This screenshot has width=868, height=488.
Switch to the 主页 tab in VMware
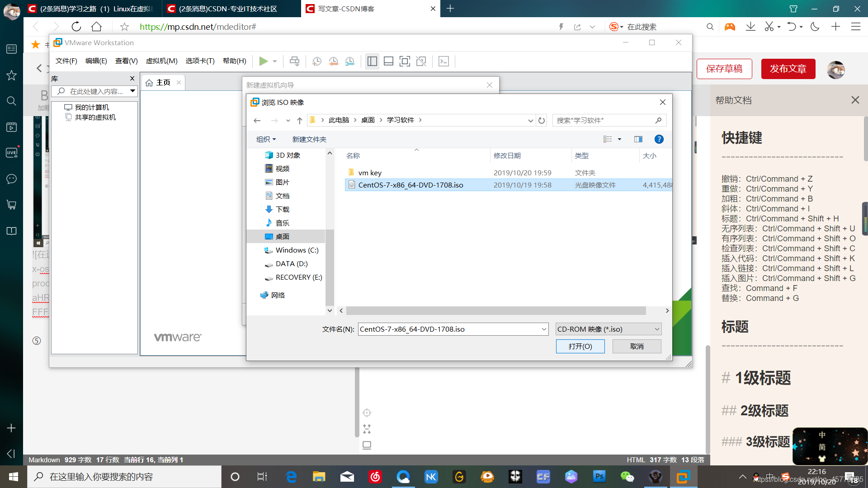pyautogui.click(x=163, y=83)
